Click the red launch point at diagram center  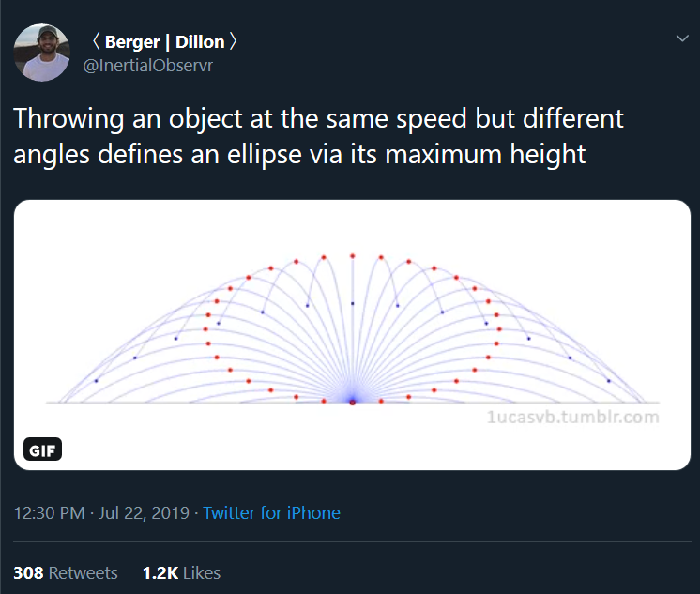[352, 403]
